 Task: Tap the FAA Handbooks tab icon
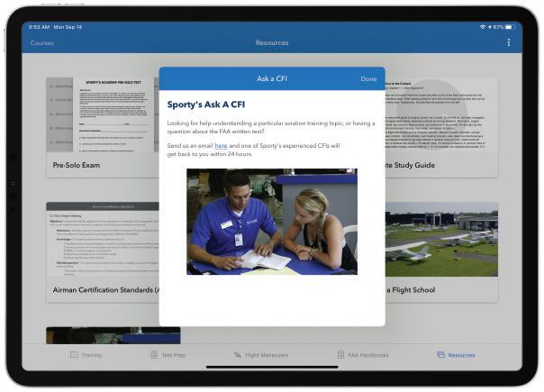tap(340, 354)
